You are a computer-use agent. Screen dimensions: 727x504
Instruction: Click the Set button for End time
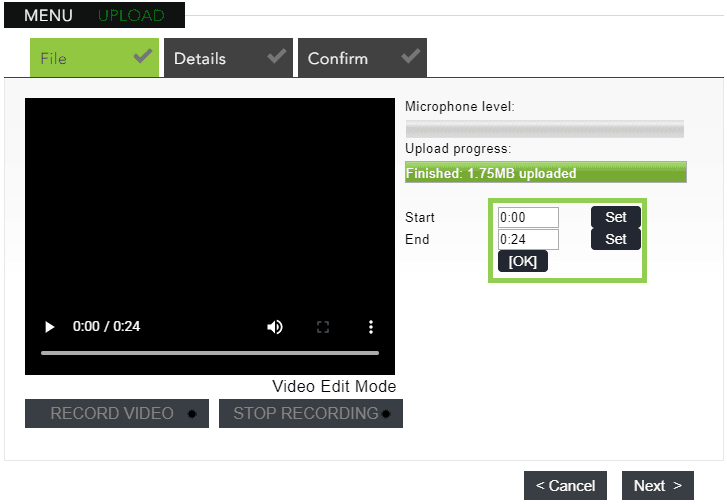tap(616, 239)
